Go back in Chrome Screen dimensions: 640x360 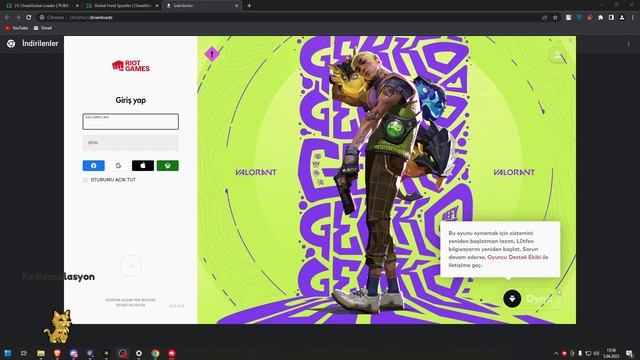click(7, 18)
